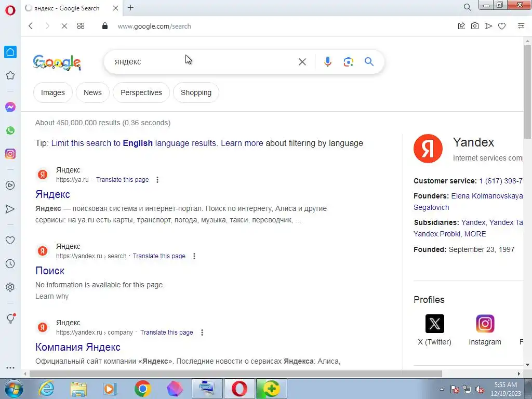
Task: Stop loading the page
Action: coord(64,26)
